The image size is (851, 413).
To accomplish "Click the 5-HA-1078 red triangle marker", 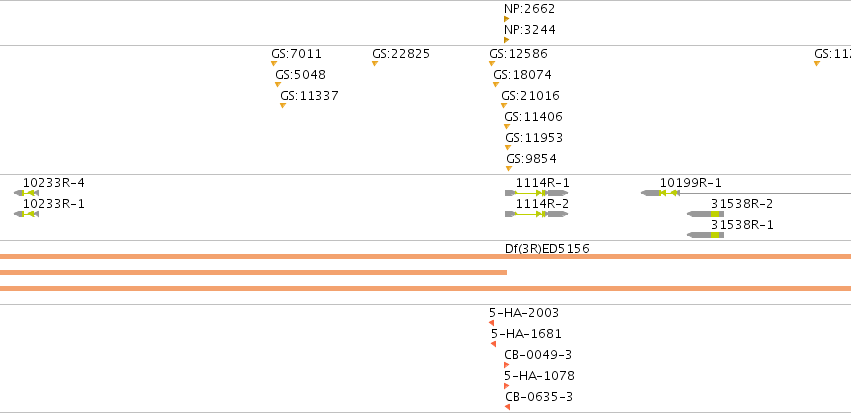I will [x=506, y=386].
